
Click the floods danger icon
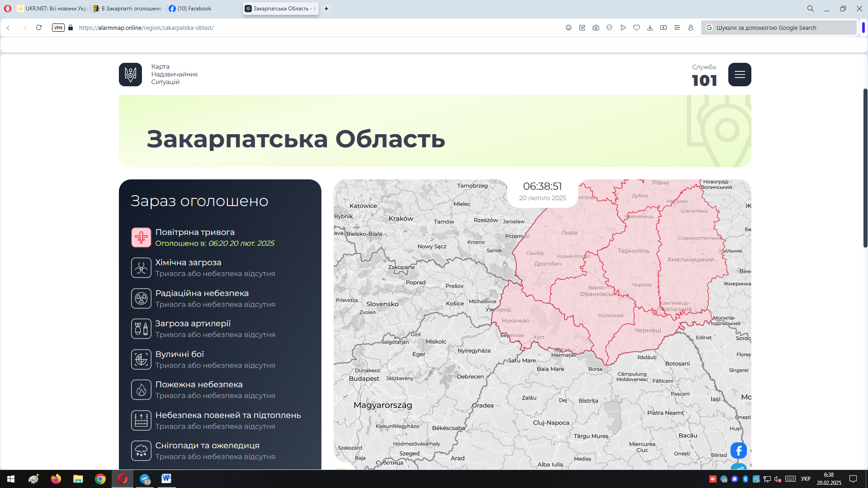[x=141, y=420]
